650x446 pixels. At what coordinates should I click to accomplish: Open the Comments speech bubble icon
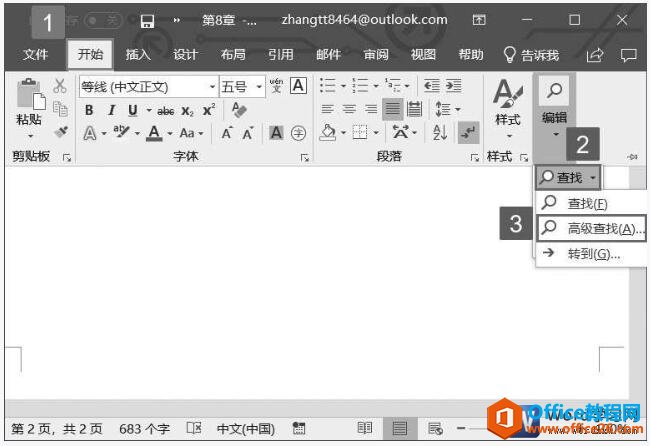pos(629,55)
